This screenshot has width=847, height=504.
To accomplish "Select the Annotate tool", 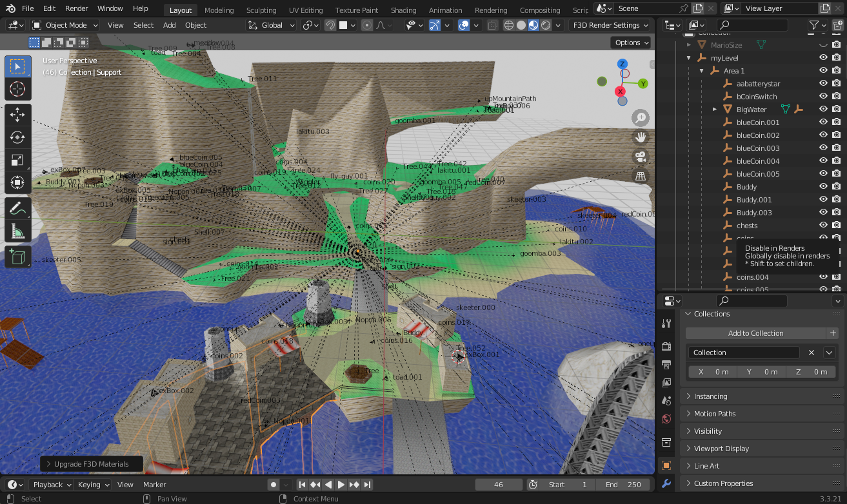I will point(17,208).
